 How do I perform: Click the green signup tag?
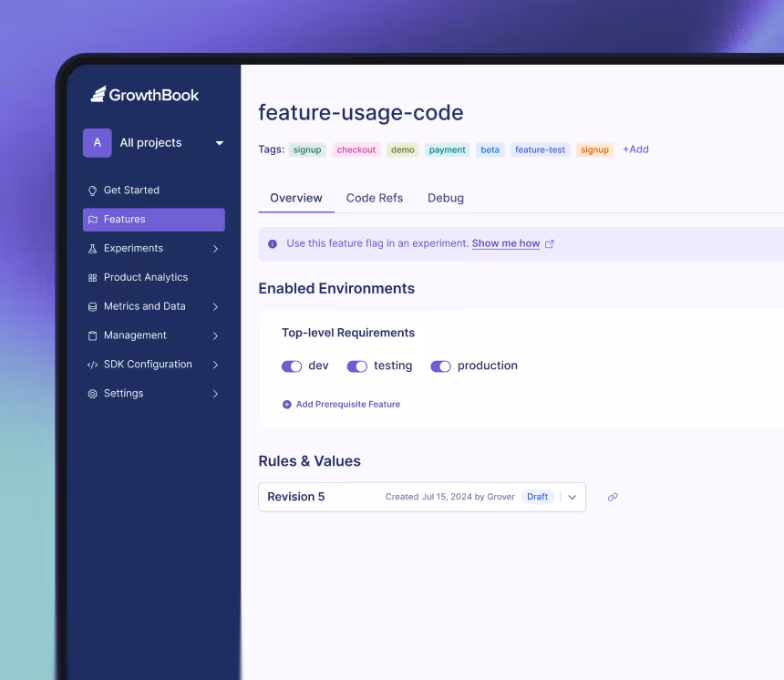[x=307, y=150]
